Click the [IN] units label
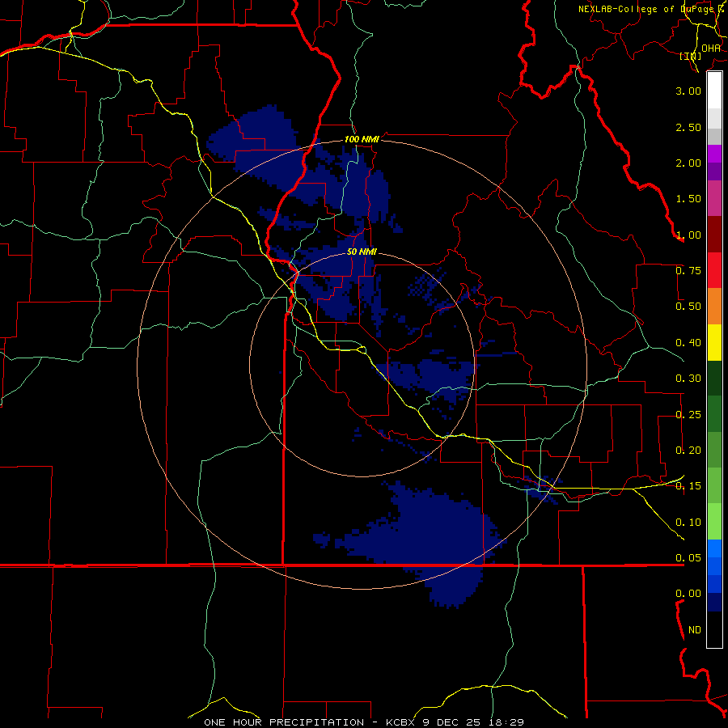The image size is (728, 728). pyautogui.click(x=691, y=56)
